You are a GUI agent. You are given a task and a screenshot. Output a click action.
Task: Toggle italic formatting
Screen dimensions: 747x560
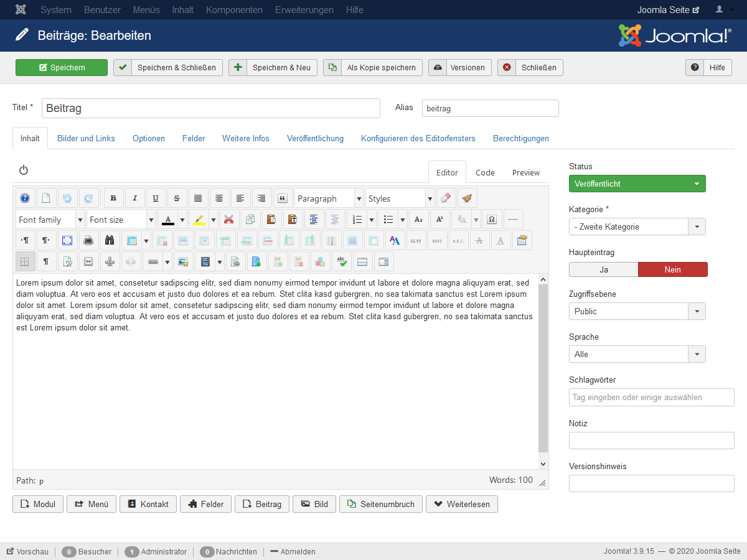(x=134, y=198)
